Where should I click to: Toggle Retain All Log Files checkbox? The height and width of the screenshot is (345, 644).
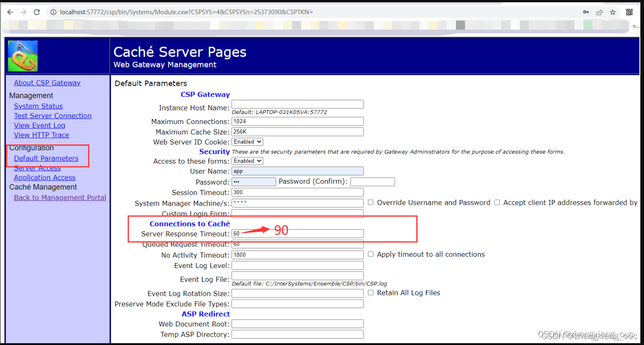click(x=371, y=293)
